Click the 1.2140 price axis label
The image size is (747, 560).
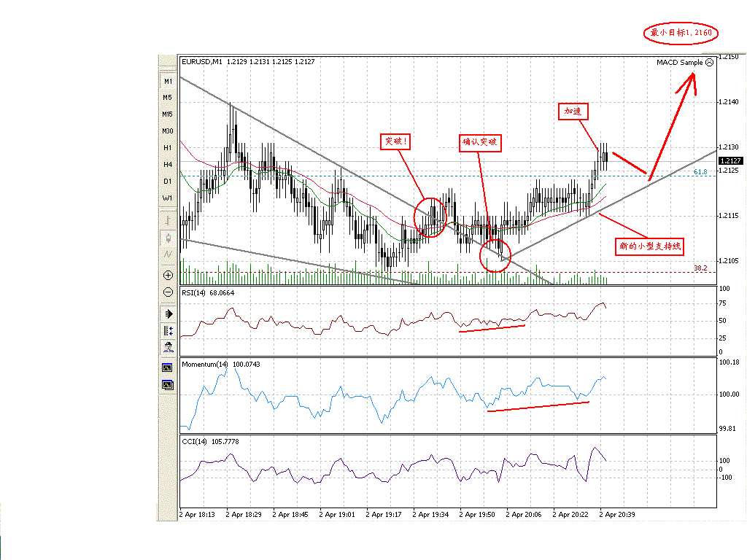(729, 102)
